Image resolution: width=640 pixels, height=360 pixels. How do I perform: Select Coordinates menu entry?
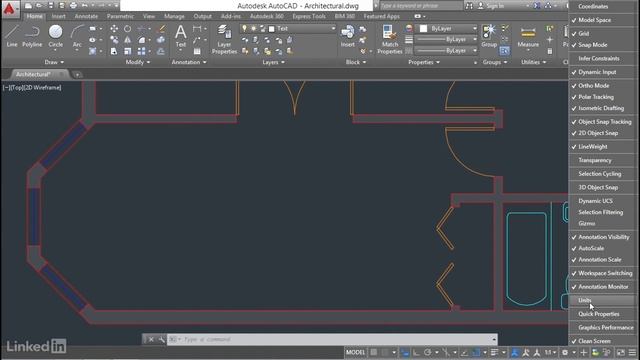(x=602, y=6)
